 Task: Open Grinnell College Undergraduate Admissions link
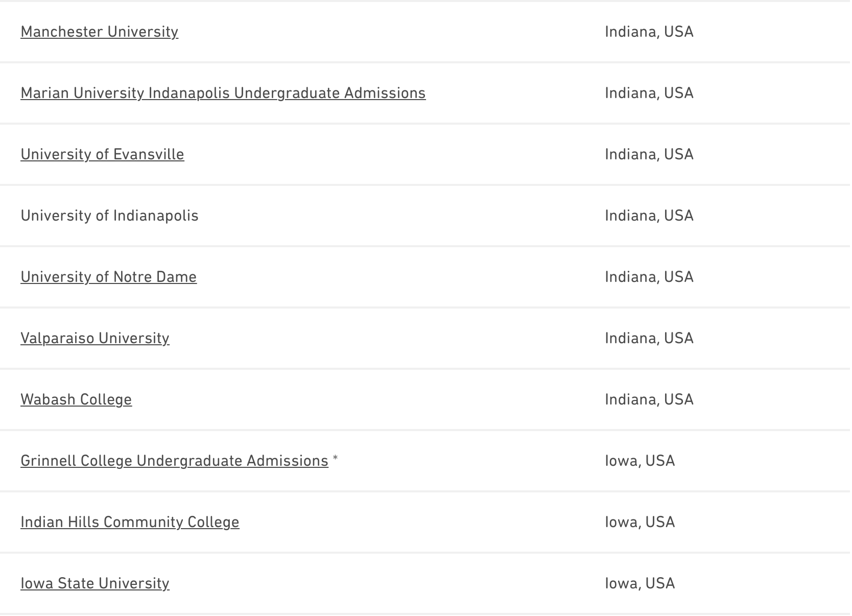pyautogui.click(x=174, y=461)
